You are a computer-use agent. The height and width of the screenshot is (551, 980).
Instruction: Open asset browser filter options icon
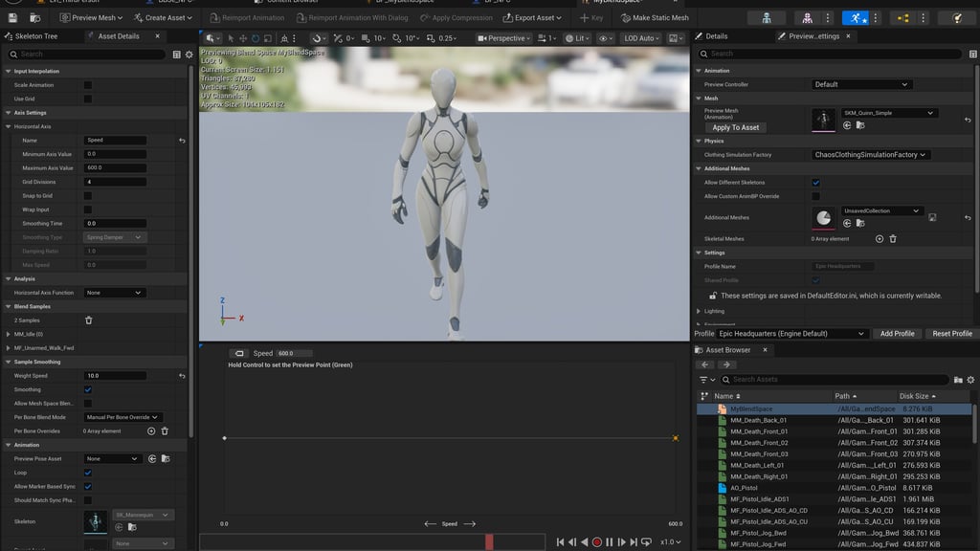coord(705,380)
